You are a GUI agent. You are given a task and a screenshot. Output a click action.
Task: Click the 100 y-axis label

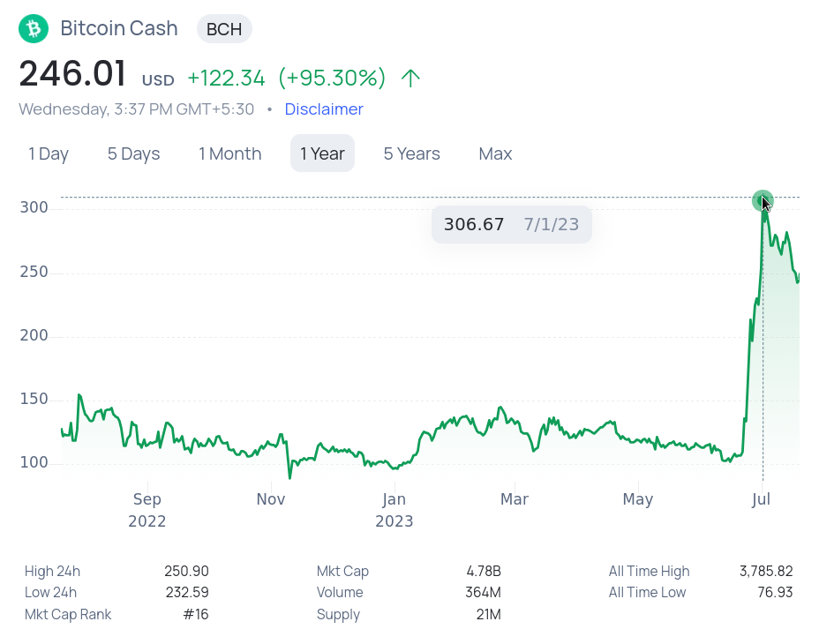tap(34, 463)
